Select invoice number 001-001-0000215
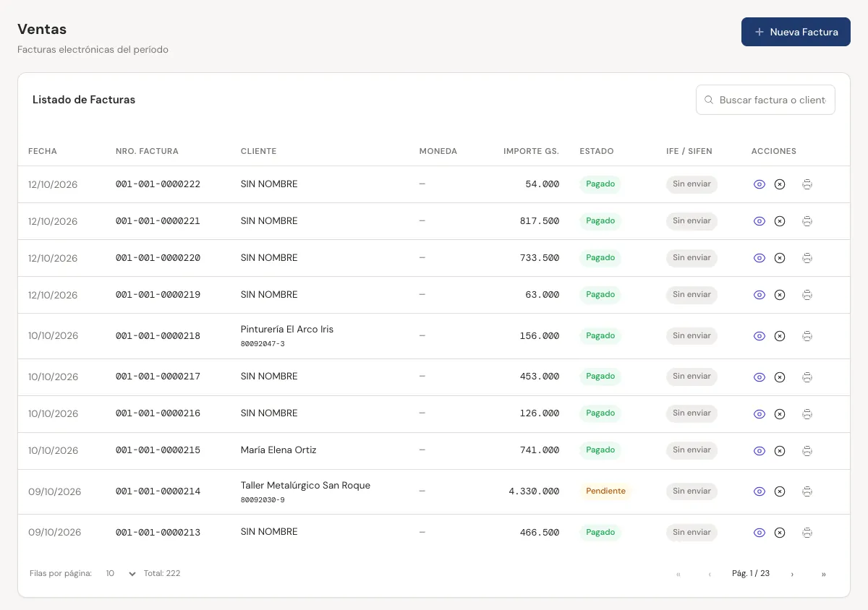The height and width of the screenshot is (610, 868). point(158,450)
